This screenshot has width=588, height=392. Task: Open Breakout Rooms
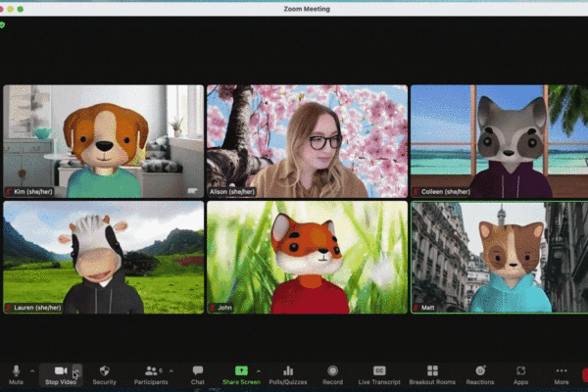432,371
